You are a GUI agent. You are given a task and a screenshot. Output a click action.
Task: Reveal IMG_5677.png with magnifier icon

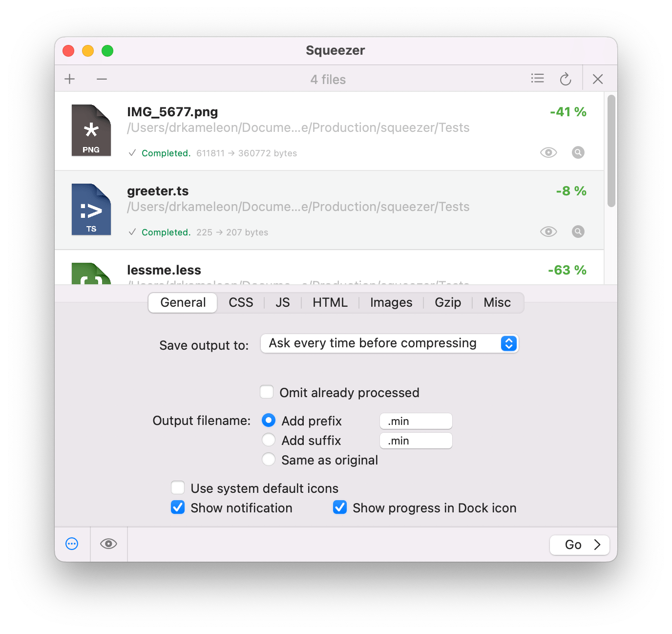578,152
